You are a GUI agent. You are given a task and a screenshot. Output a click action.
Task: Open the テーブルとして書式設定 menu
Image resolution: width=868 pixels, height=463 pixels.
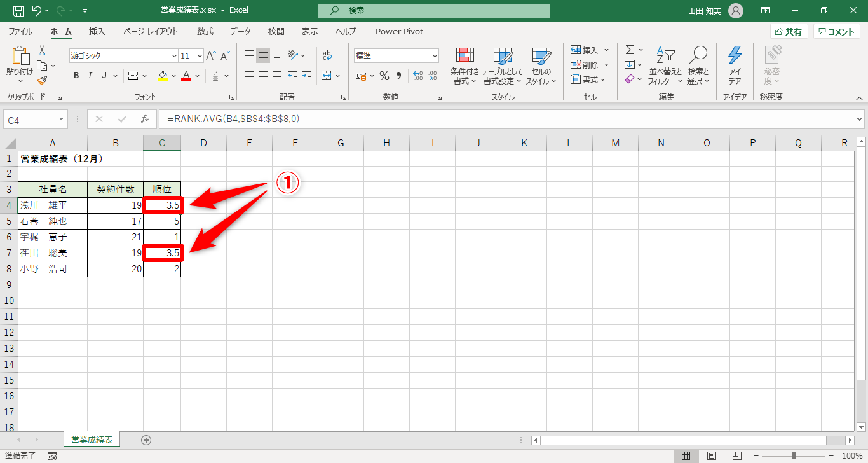tap(502, 66)
